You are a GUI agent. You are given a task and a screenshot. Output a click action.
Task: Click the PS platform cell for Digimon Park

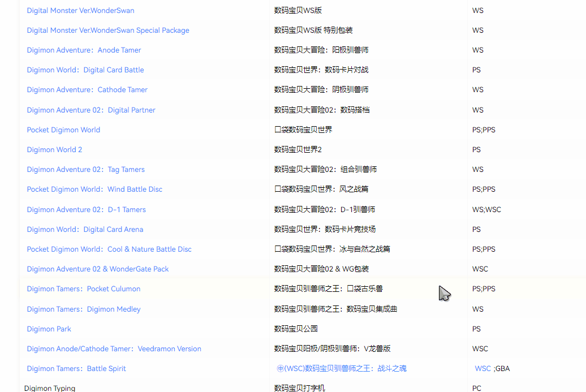coord(476,329)
